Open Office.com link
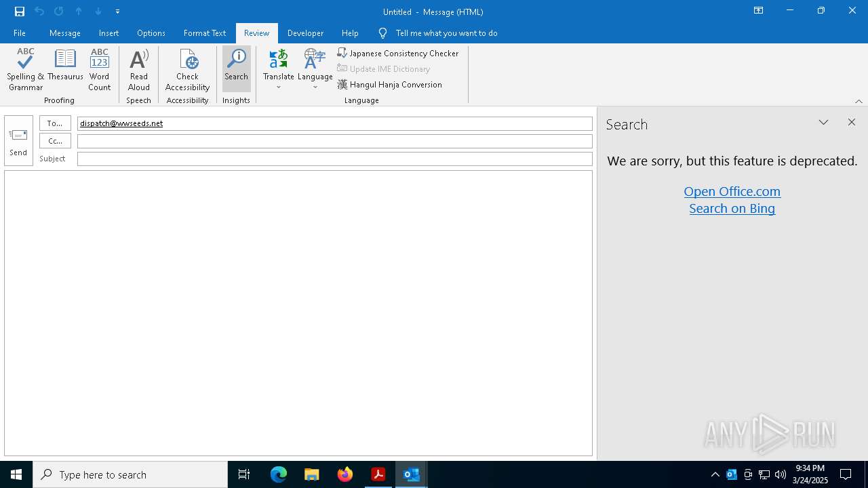Viewport: 868px width, 488px height. (732, 191)
